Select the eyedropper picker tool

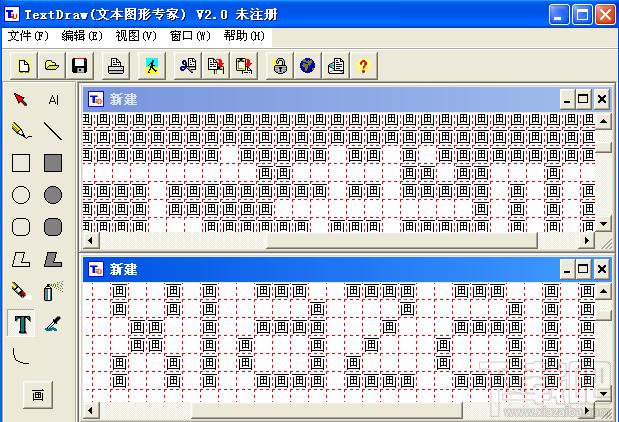pyautogui.click(x=53, y=323)
